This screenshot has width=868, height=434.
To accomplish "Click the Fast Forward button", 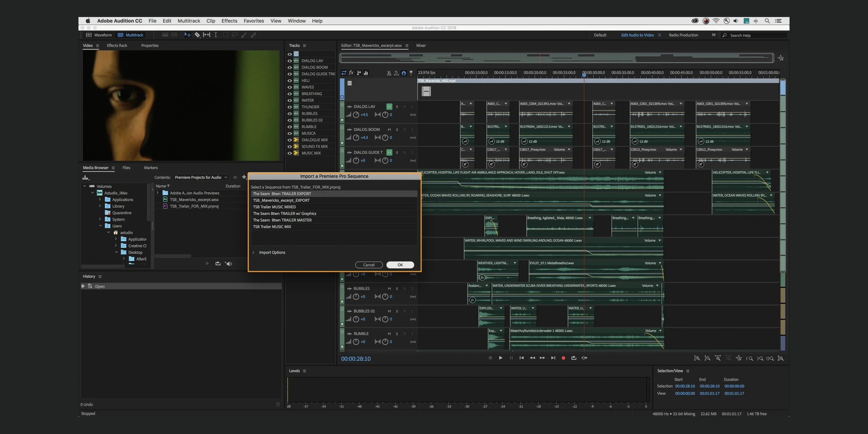I will [542, 358].
